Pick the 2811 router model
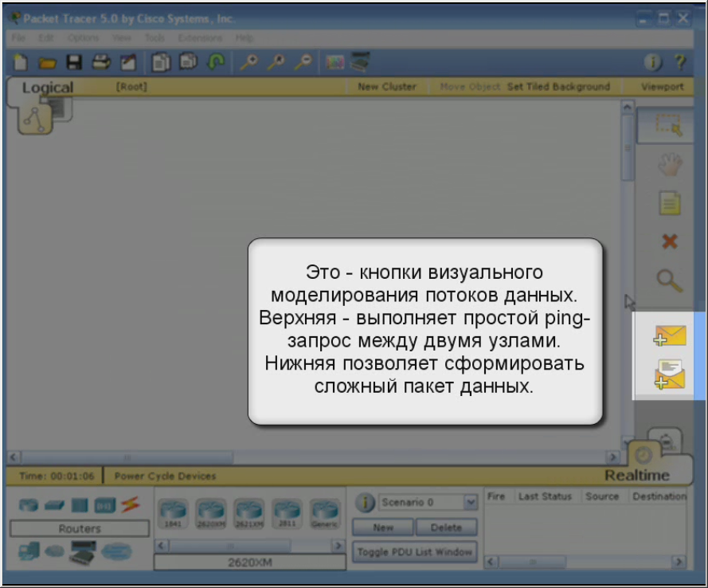Image resolution: width=708 pixels, height=588 pixels. tap(288, 513)
